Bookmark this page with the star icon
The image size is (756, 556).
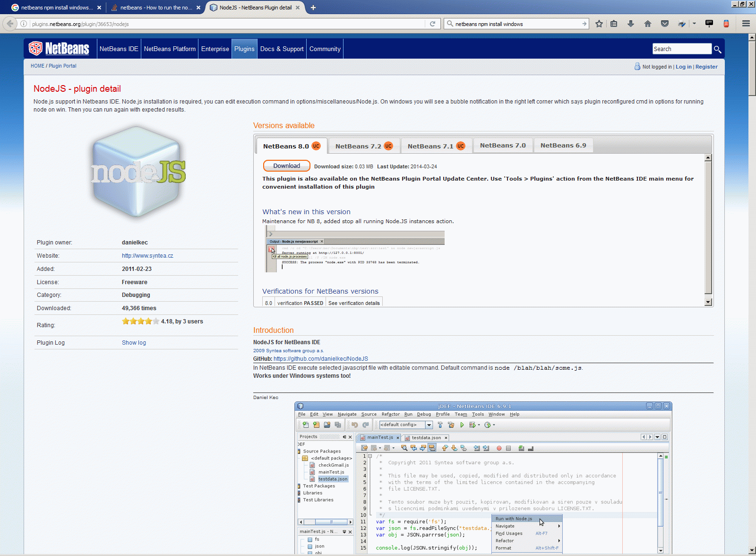pyautogui.click(x=599, y=24)
